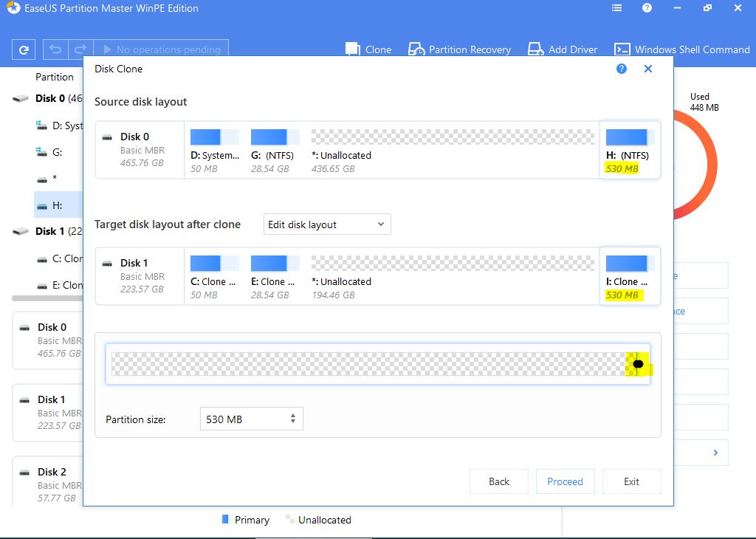Screen dimensions: 756x539
Task: Open the Edit disk layout dropdown
Action: (326, 224)
